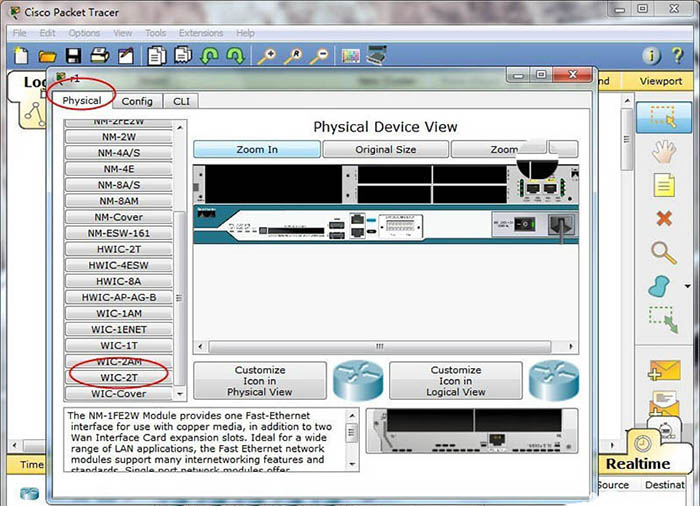This screenshot has height=506, width=700.
Task: Expand the shape tool dropdown arrow
Action: 688,286
